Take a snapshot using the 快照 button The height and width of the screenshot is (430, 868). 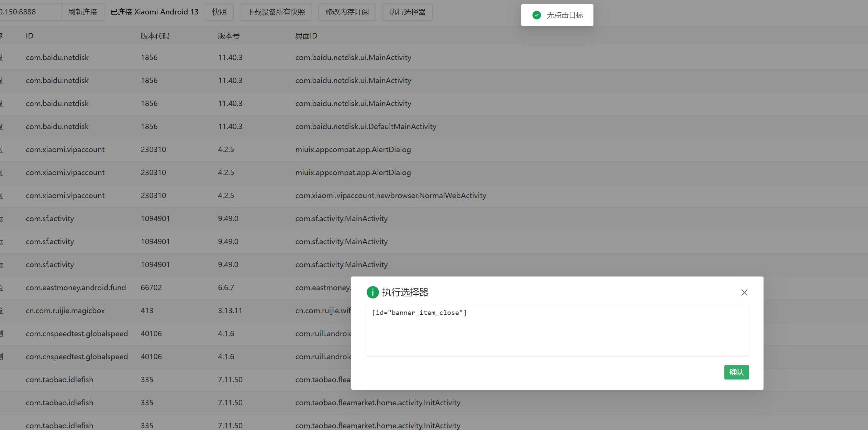[219, 11]
